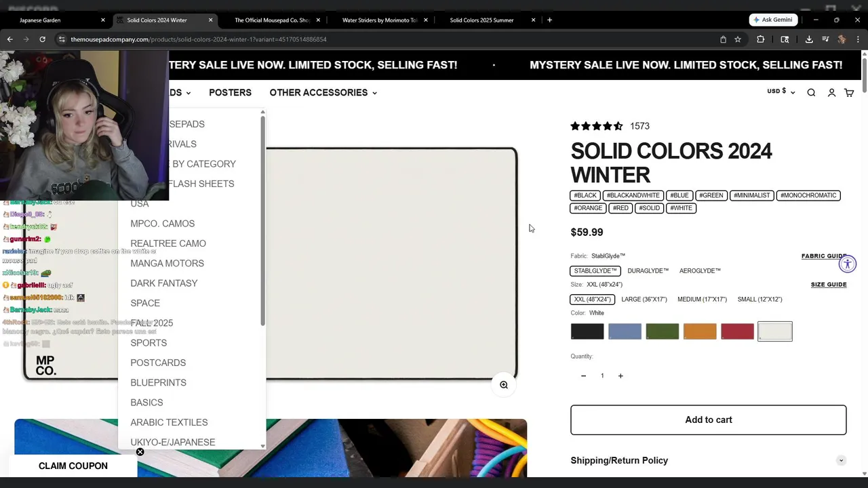Select Large (36"x17") size
The height and width of the screenshot is (488, 868).
click(x=644, y=300)
